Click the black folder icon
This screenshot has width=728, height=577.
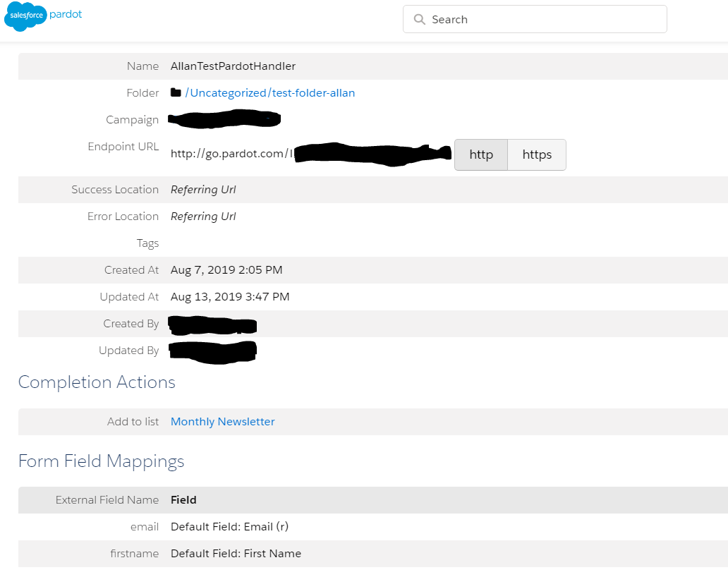coord(176,93)
